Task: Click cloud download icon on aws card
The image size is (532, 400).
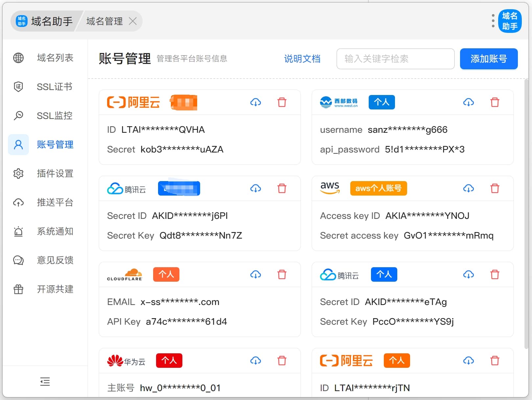Action: [469, 188]
